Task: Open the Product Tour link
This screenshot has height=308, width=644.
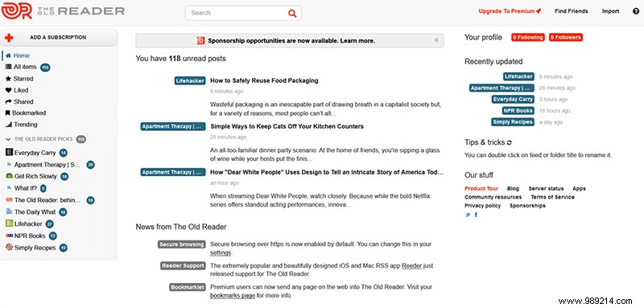Action: pos(481,189)
